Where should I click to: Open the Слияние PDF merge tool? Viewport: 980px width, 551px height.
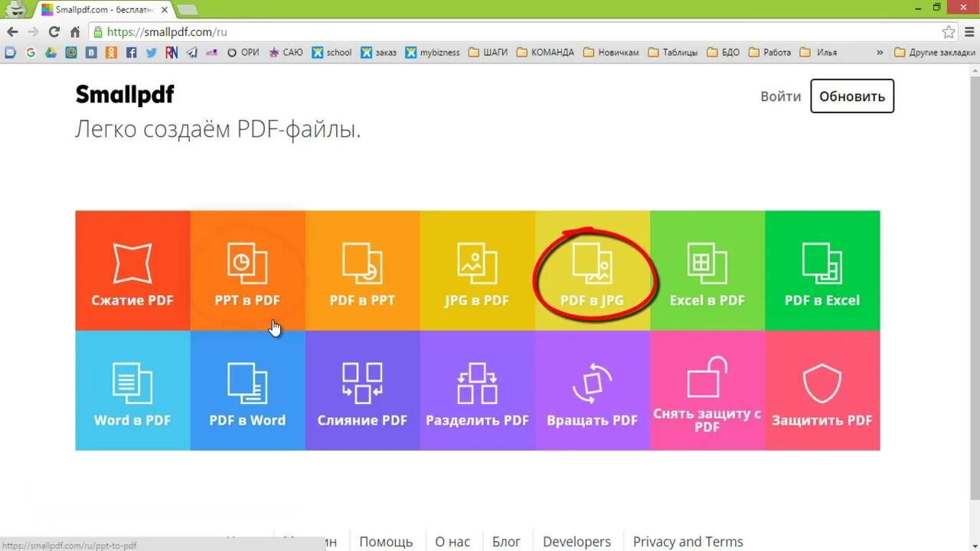[x=362, y=390]
